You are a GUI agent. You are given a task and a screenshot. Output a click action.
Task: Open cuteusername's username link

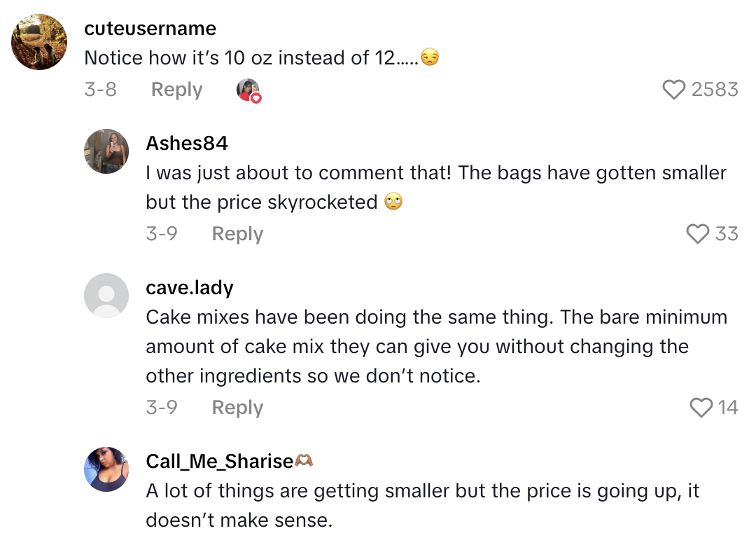coord(150,29)
